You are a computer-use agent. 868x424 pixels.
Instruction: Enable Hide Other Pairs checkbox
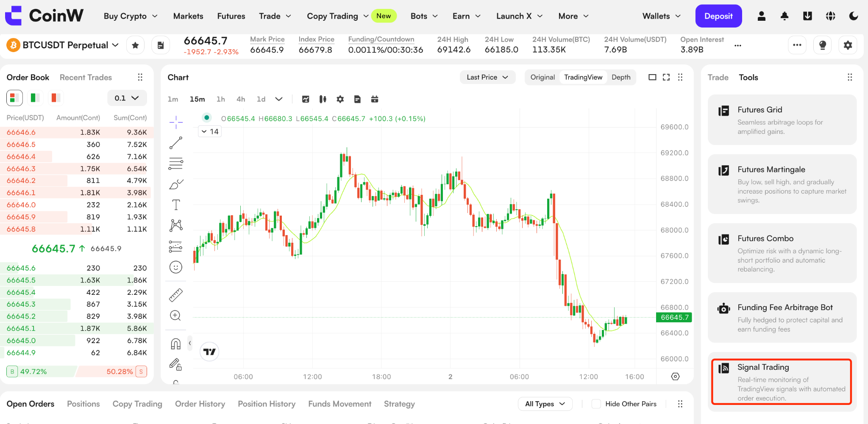[x=596, y=404]
